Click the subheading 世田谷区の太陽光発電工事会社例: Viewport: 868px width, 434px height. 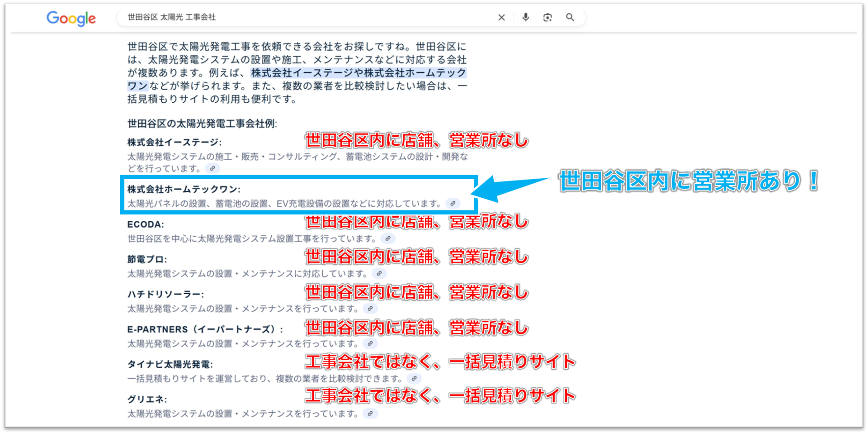[x=202, y=124]
